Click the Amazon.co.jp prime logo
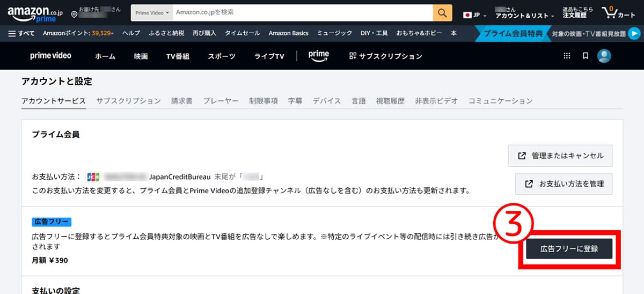 coord(35,13)
